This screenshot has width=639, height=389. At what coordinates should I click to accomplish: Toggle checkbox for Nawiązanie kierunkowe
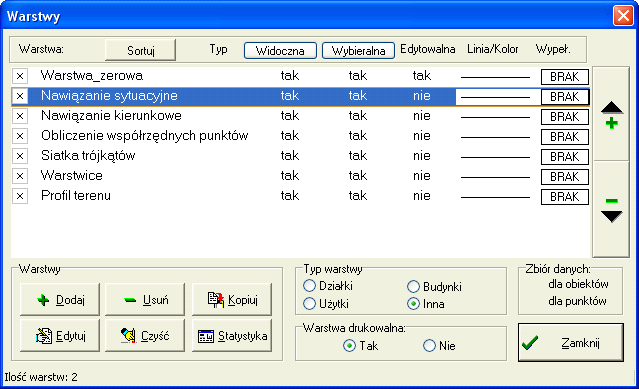coord(20,116)
